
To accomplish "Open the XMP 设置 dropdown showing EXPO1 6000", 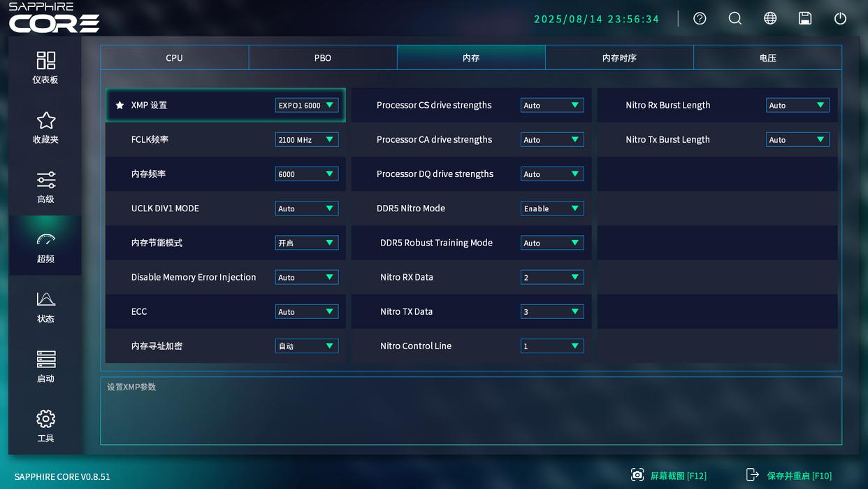I will click(307, 105).
